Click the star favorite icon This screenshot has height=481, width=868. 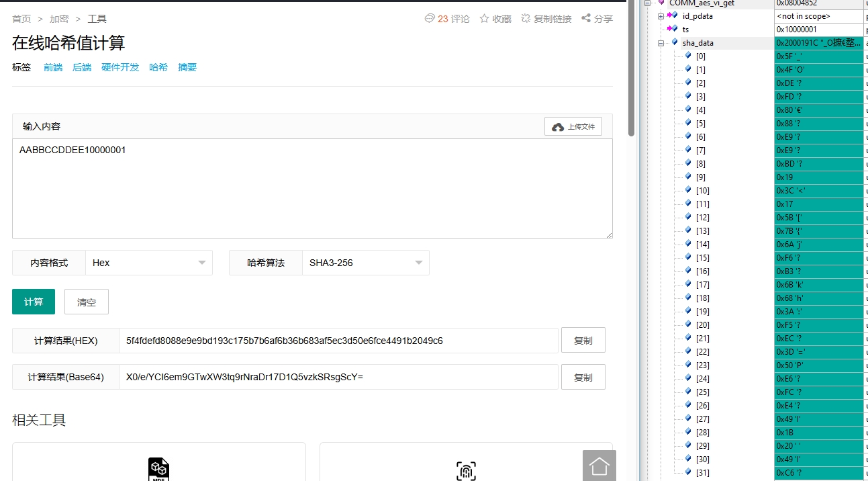(484, 19)
